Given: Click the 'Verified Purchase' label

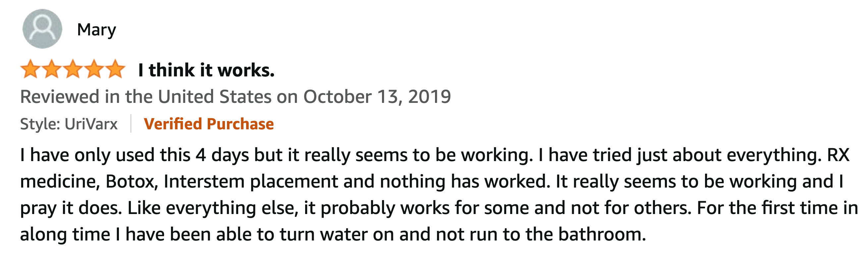Looking at the screenshot, I should coord(209,124).
